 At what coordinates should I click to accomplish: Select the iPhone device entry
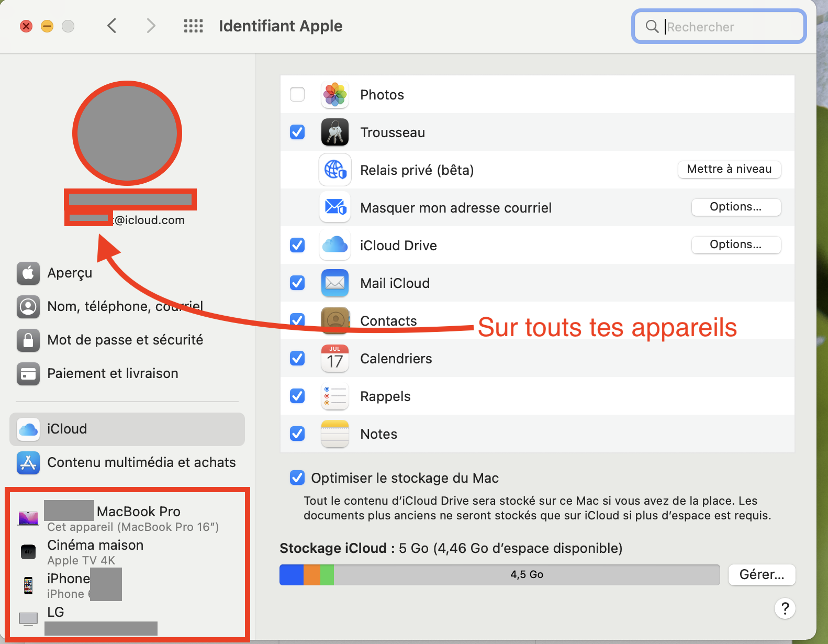(70, 585)
